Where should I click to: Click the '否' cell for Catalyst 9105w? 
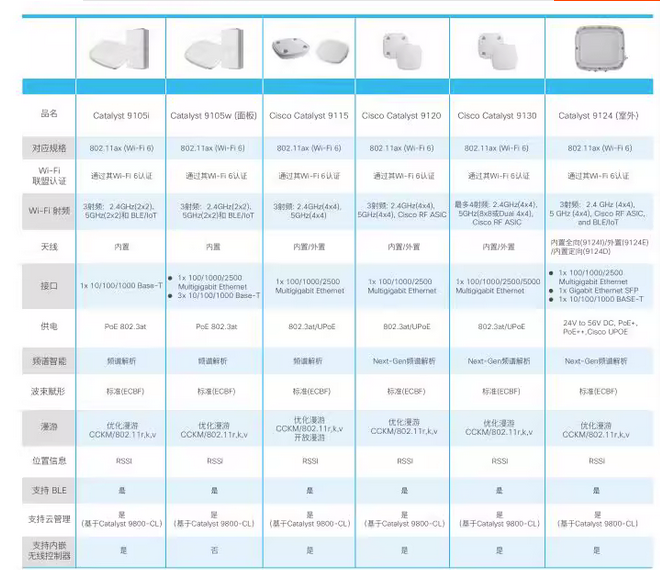tap(214, 551)
